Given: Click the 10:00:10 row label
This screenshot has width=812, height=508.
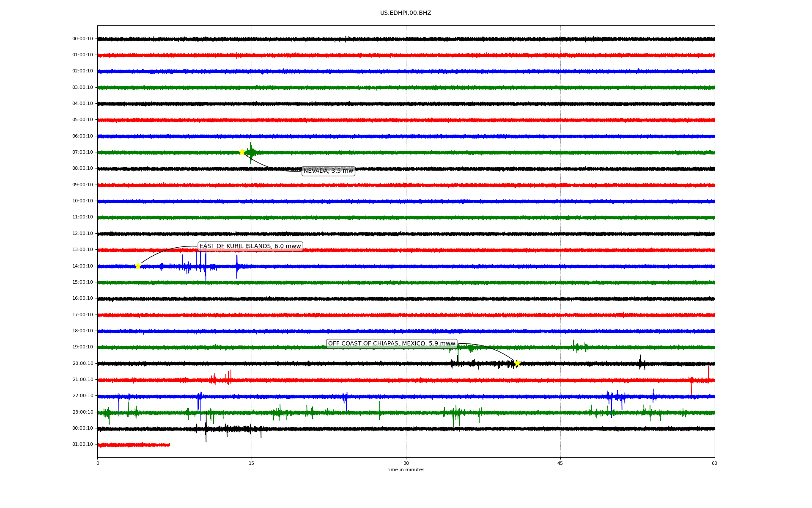Looking at the screenshot, I should point(82,201).
